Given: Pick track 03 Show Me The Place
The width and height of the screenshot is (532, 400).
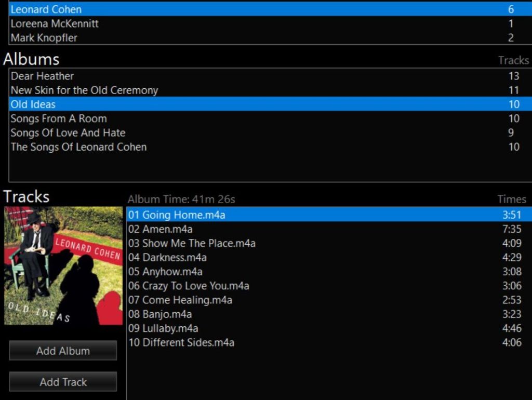Looking at the screenshot, I should [x=192, y=243].
